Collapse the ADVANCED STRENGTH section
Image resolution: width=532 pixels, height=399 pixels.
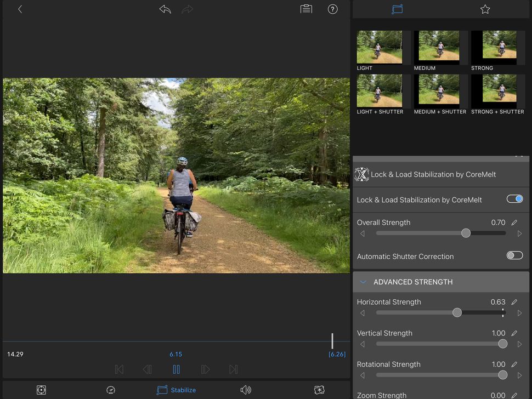pos(363,282)
